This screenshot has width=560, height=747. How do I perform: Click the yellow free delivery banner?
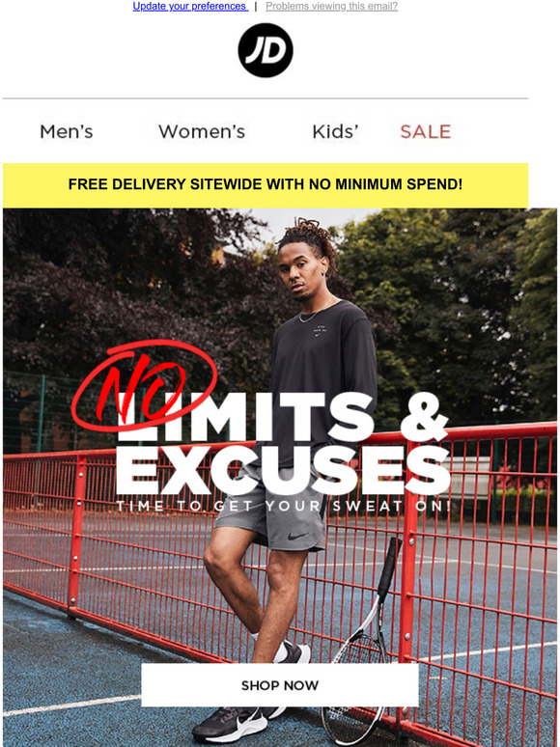coord(266,185)
